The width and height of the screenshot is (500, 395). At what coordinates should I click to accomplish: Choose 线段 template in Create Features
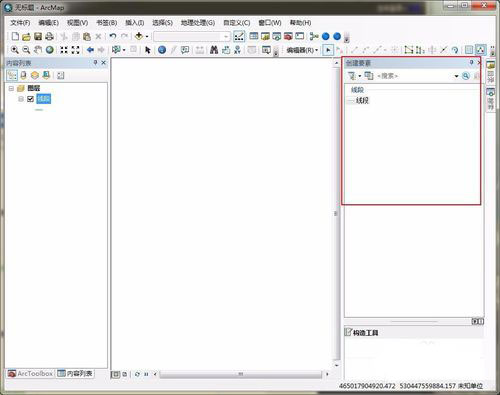pos(359,100)
